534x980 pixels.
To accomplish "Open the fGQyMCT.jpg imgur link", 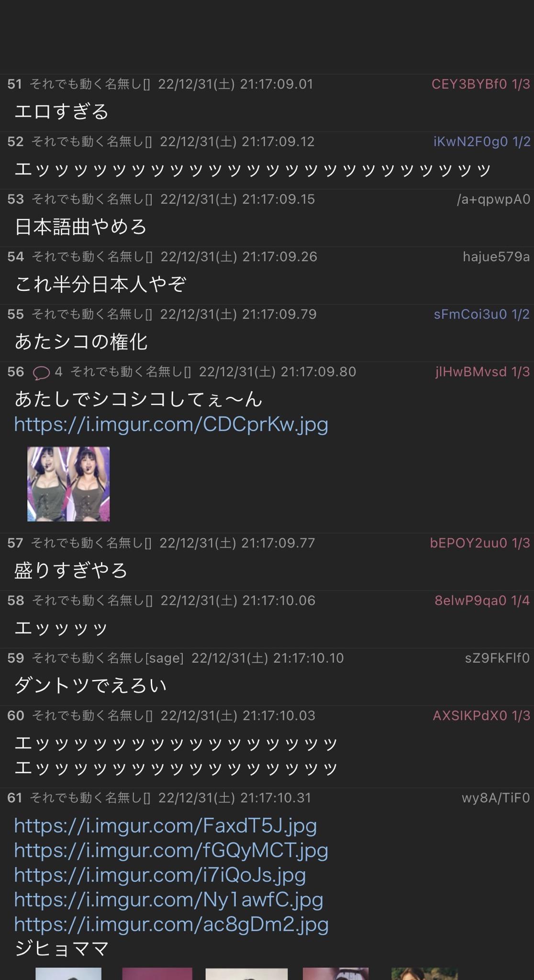I will [171, 850].
